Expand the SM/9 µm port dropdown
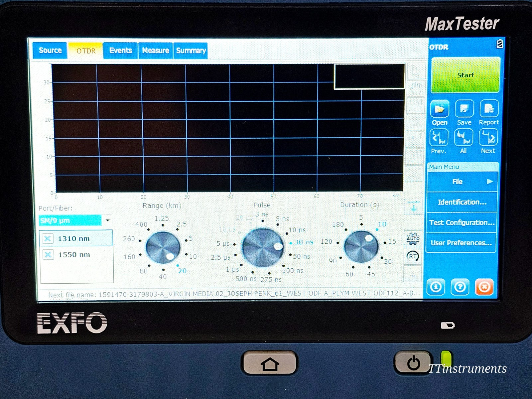The height and width of the screenshot is (399, 532). 107,220
